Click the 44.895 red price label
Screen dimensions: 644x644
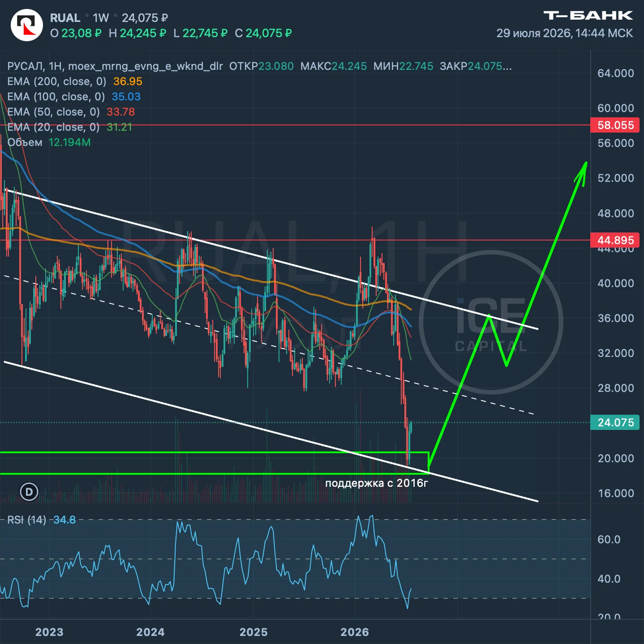pos(615,240)
